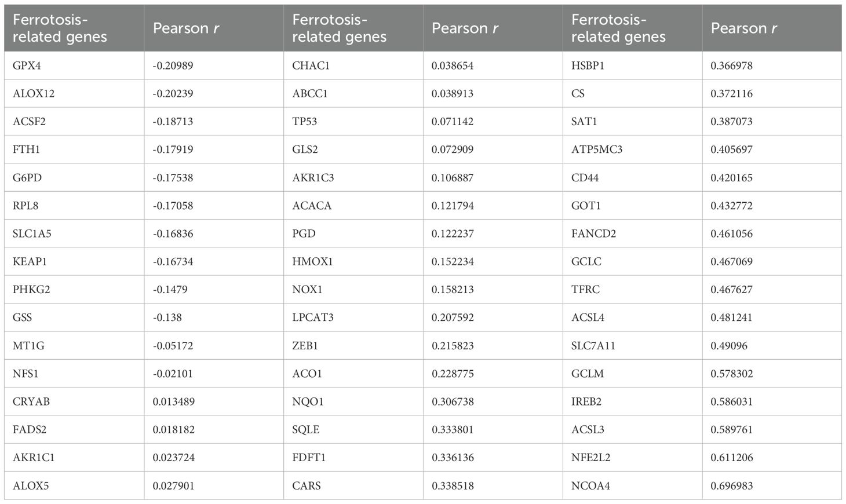Select the MT1G gene cell

point(28,345)
